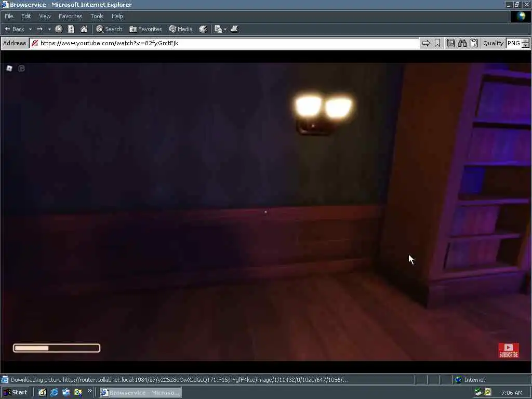Click the red YouTube Subscribe button
532x399 pixels.
[x=508, y=350]
